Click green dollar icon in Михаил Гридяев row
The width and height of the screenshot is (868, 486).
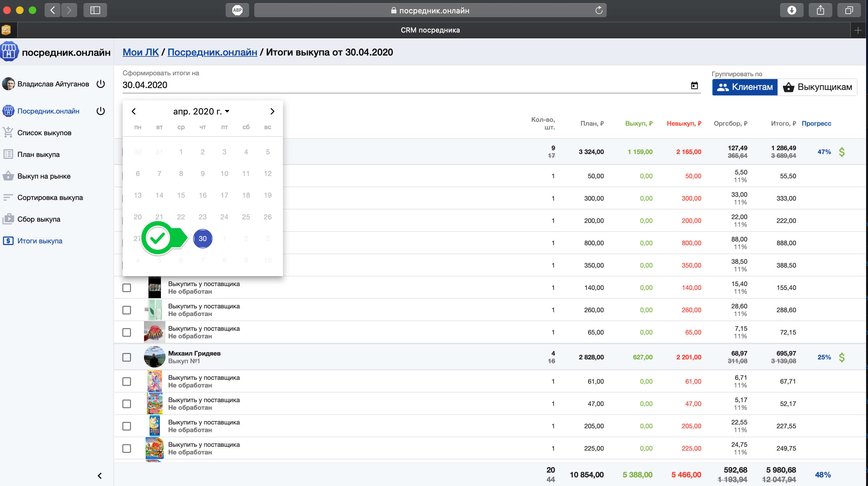(841, 357)
